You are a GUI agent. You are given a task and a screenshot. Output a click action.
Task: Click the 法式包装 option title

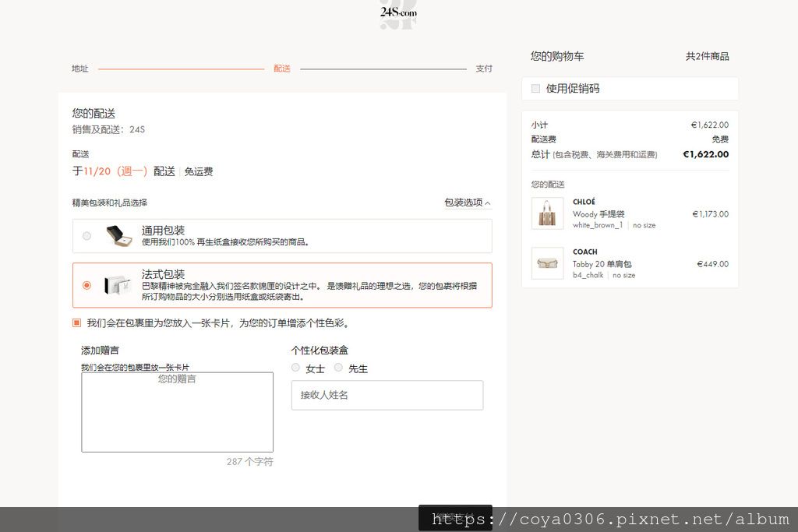[163, 274]
